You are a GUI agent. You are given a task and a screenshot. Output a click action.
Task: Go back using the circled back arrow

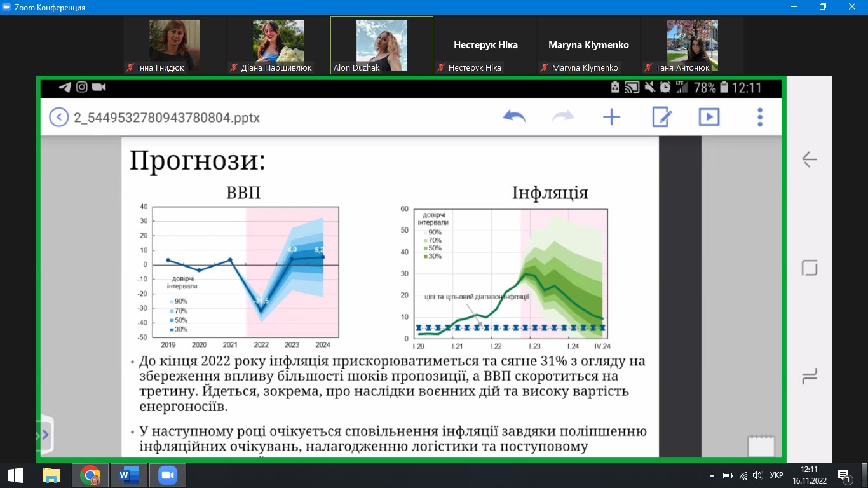(58, 118)
